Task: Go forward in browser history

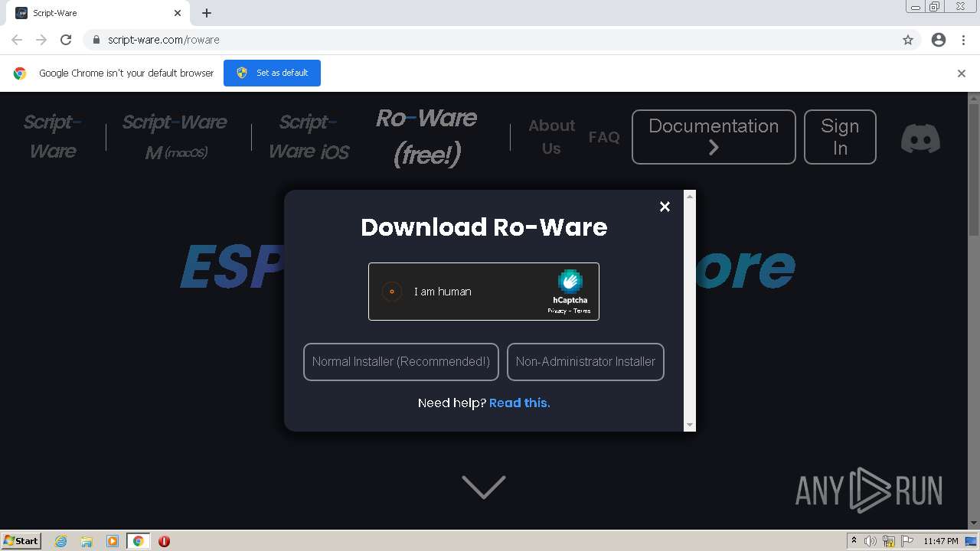Action: 41,40
